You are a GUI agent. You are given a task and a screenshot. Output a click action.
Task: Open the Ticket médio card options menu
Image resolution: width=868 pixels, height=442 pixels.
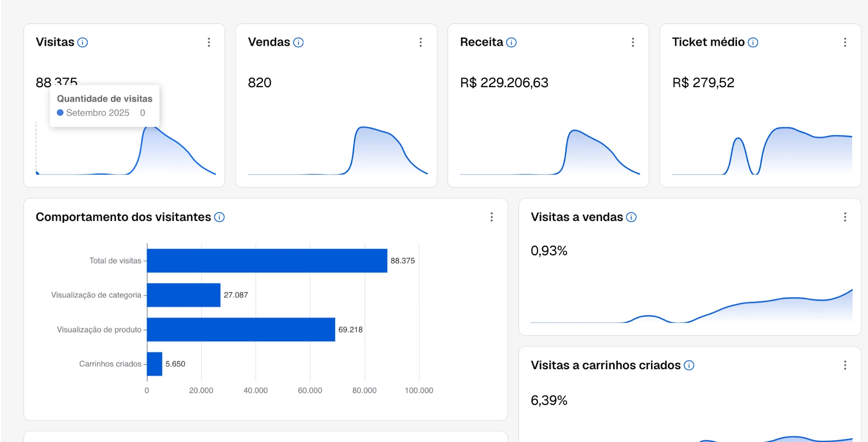(844, 42)
